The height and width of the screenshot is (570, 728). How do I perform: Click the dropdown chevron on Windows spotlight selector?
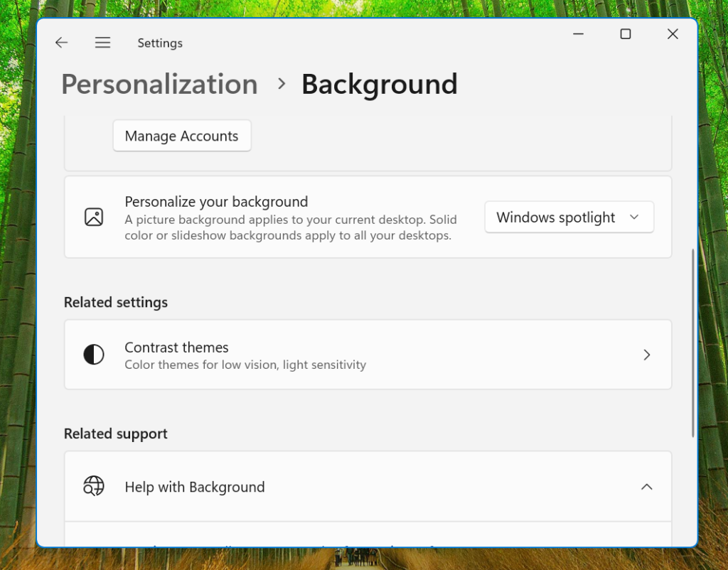(x=635, y=217)
